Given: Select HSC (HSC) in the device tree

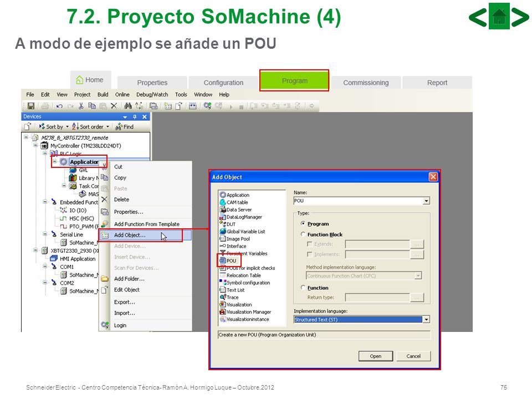Looking at the screenshot, I should (77, 218).
